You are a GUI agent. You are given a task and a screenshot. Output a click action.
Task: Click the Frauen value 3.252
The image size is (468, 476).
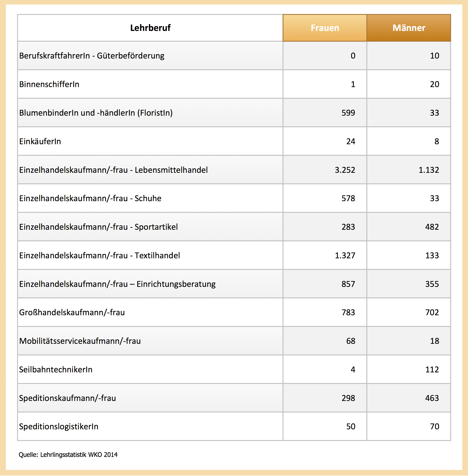click(345, 170)
